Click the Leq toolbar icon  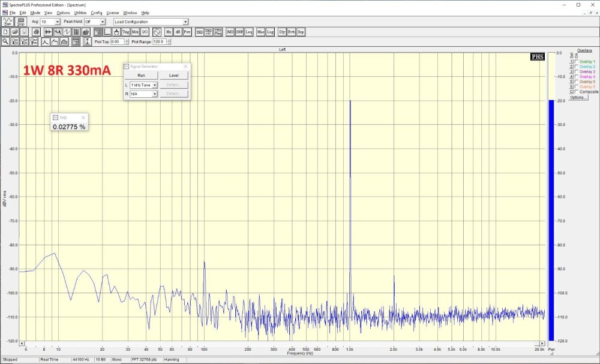tap(249, 31)
